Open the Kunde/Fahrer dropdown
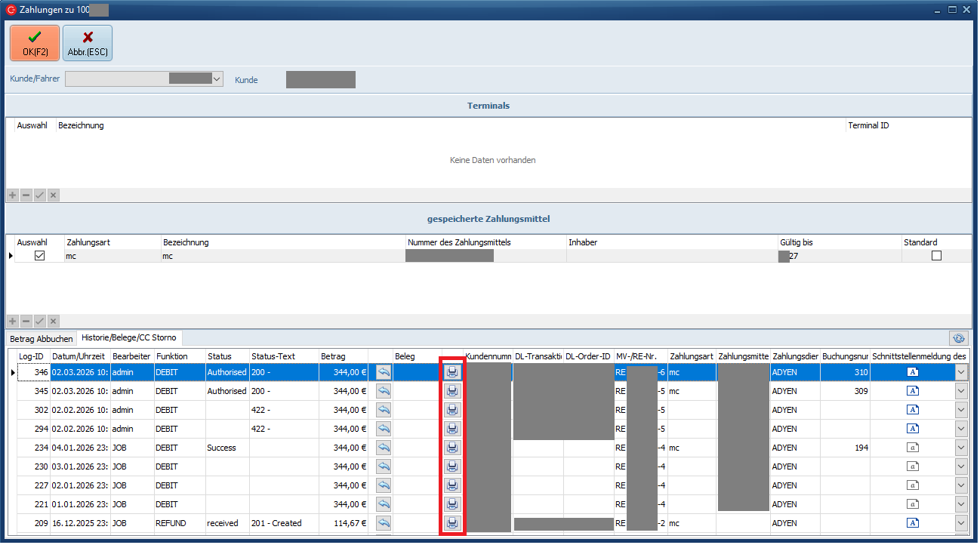 [217, 79]
